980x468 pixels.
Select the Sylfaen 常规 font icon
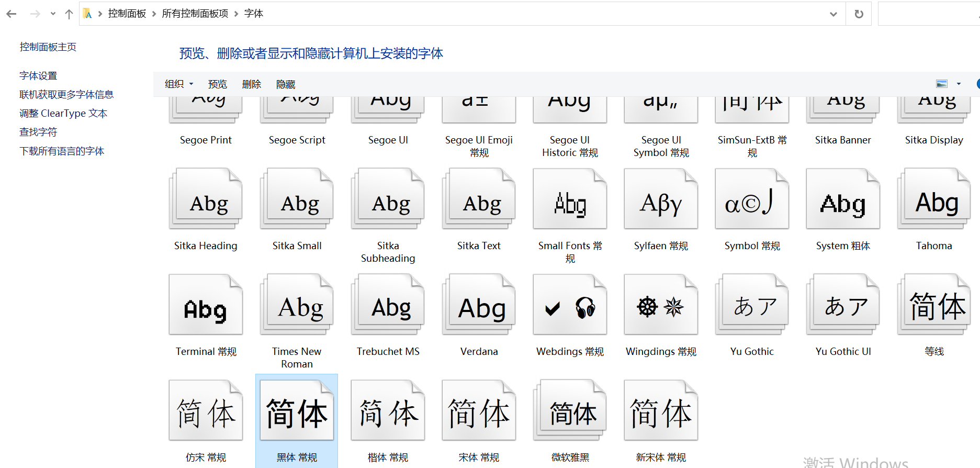661,199
